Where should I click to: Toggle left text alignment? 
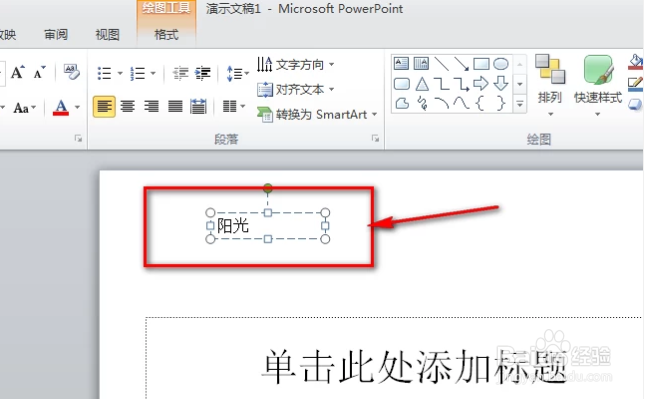[x=104, y=107]
